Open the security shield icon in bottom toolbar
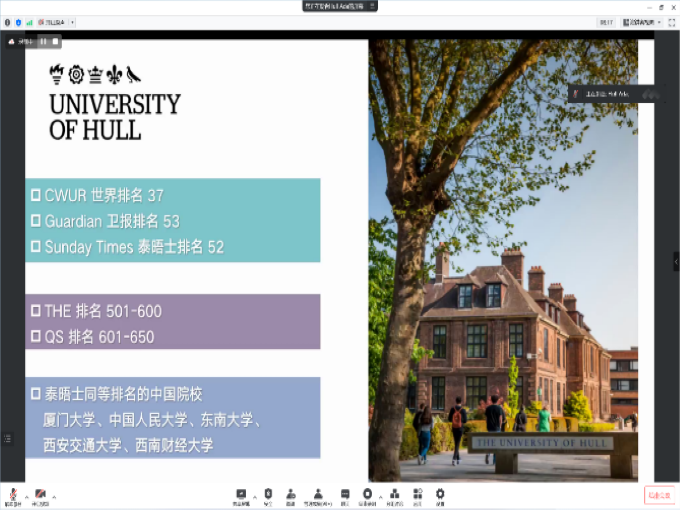Image resolution: width=680 pixels, height=510 pixels. tap(267, 494)
